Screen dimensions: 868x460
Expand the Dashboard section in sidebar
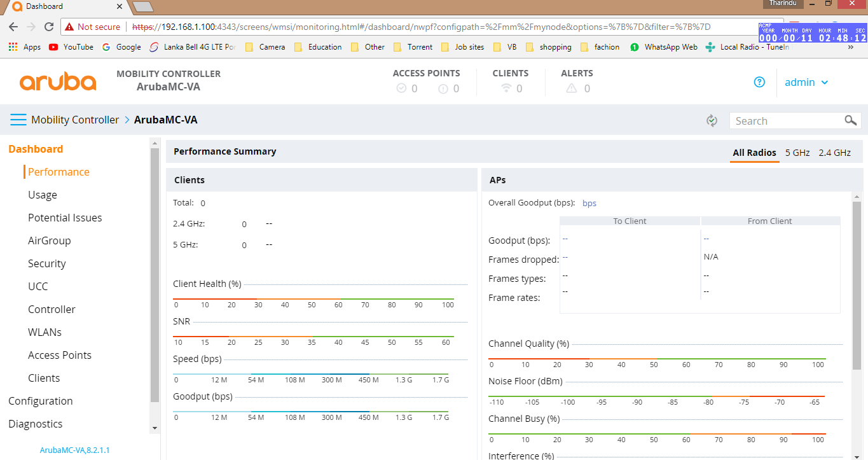click(36, 149)
